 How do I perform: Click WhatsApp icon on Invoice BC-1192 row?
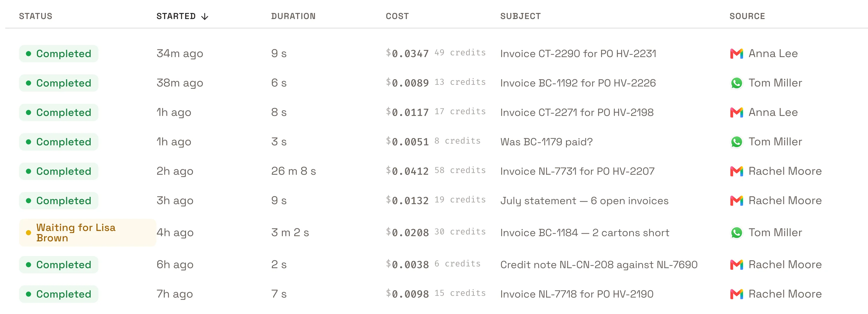click(737, 83)
